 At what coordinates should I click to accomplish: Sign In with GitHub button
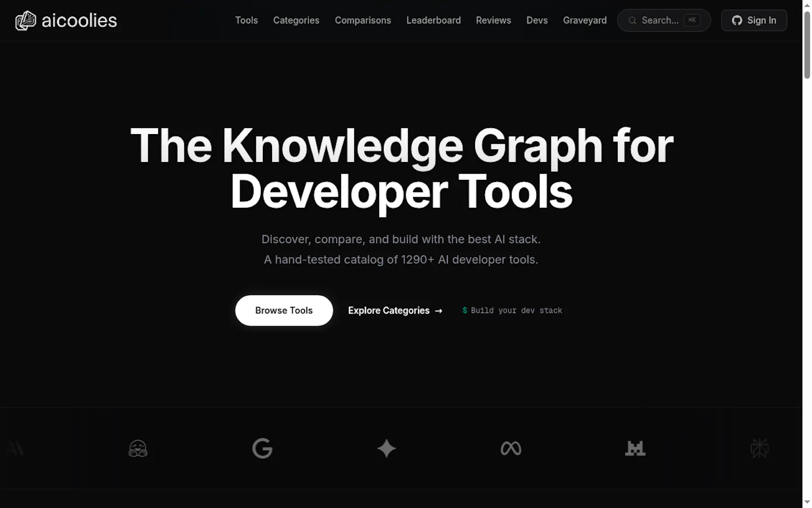click(x=754, y=20)
